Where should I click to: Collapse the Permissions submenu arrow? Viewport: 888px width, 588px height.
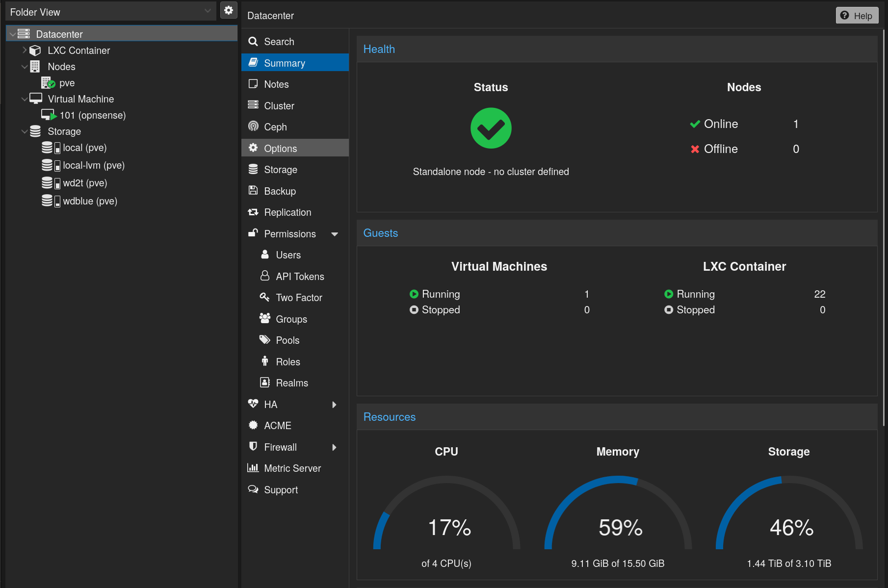(335, 234)
